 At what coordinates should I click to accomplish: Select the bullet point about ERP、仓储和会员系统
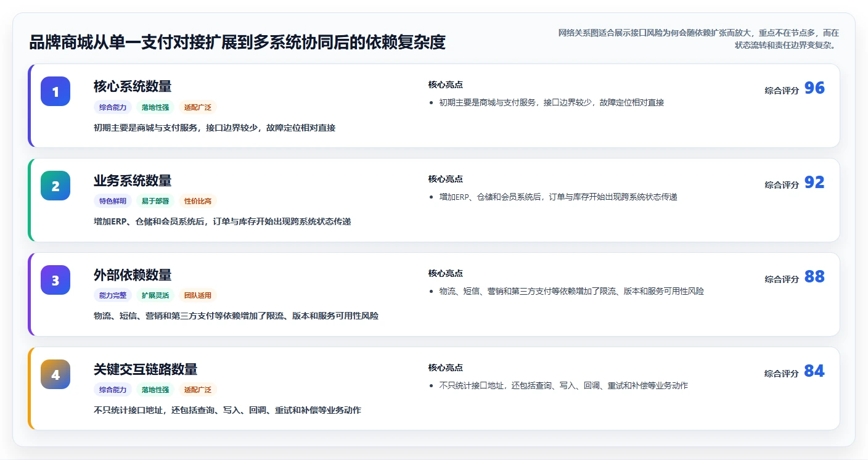tap(559, 197)
